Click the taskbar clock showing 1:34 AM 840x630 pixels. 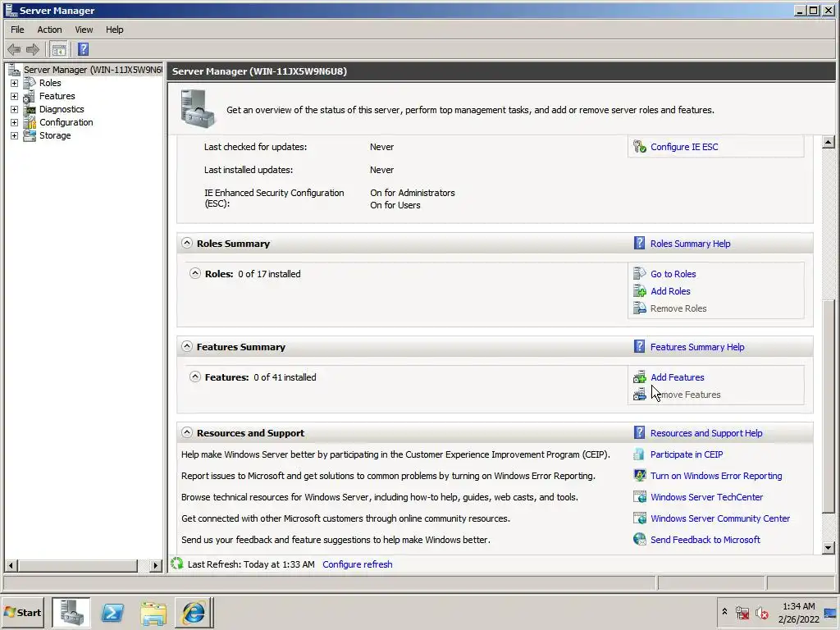(798, 612)
